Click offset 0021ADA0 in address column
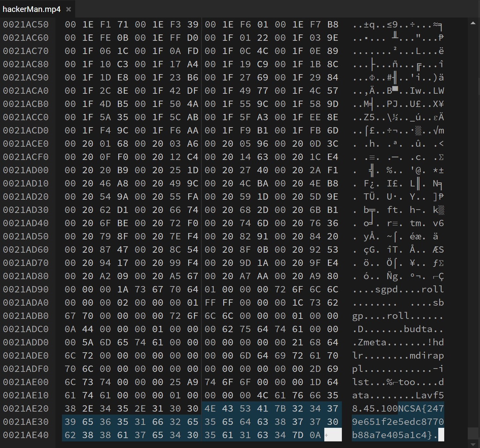This screenshot has height=448, width=480. click(26, 303)
